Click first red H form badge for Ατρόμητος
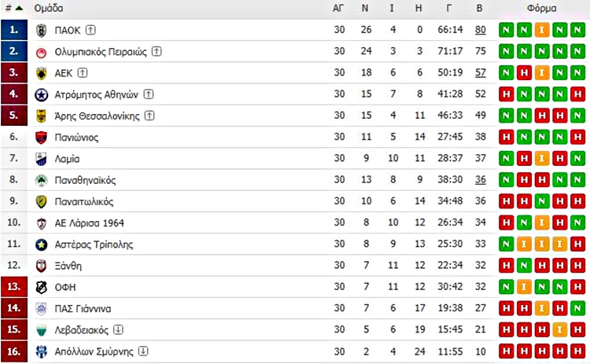Viewport: 590px width, 364px height. tap(506, 94)
